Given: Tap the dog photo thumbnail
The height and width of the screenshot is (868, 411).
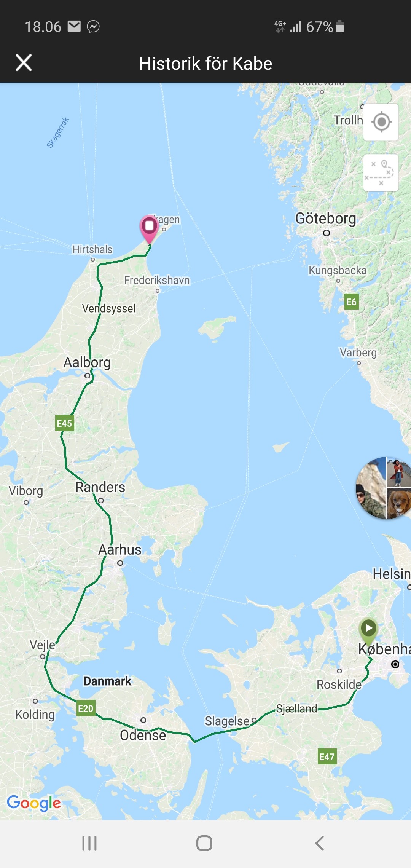Looking at the screenshot, I should pos(399,503).
